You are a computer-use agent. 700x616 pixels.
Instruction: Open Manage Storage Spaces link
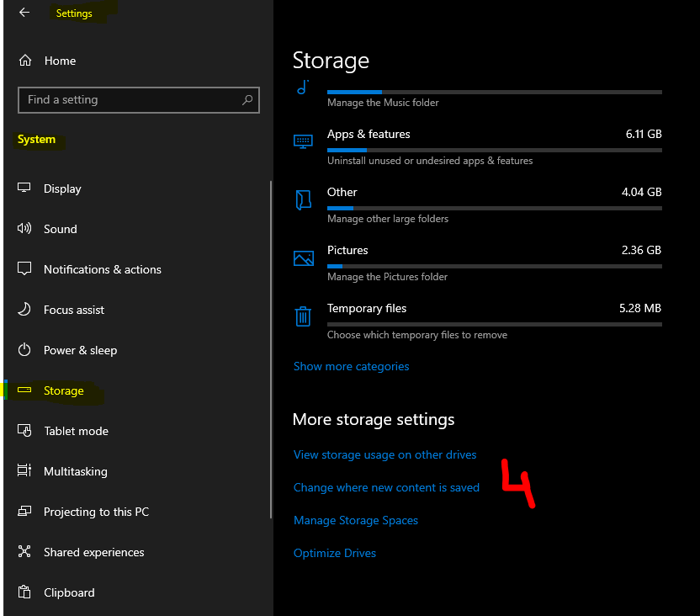[x=355, y=520]
